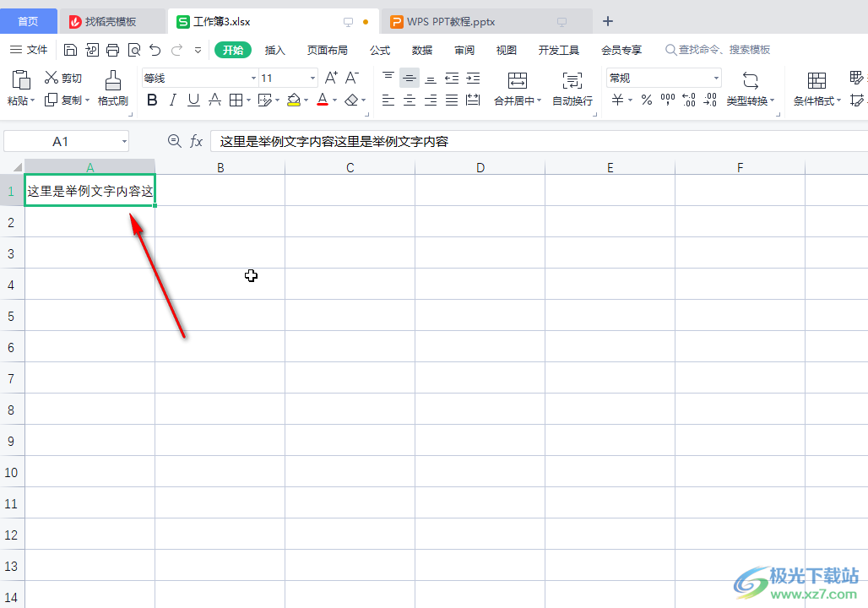Align text to vertical middle
The height and width of the screenshot is (608, 868).
409,78
